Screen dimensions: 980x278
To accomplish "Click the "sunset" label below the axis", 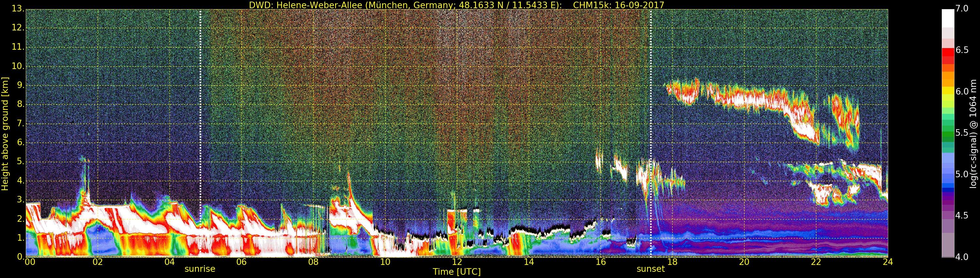I will tap(650, 269).
